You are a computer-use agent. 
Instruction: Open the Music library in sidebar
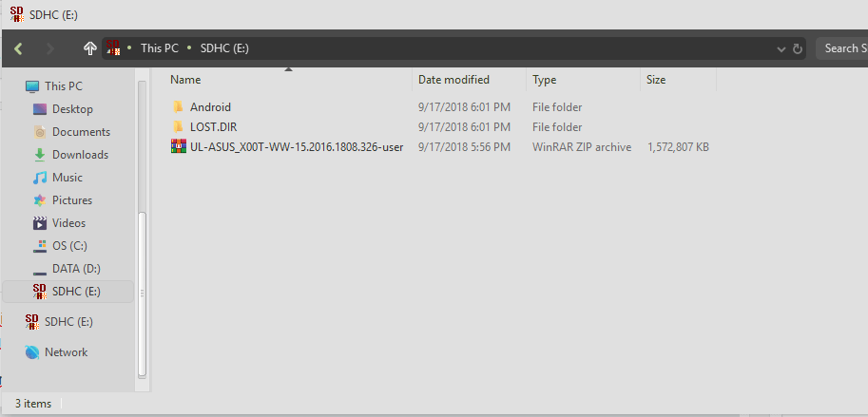[67, 178]
